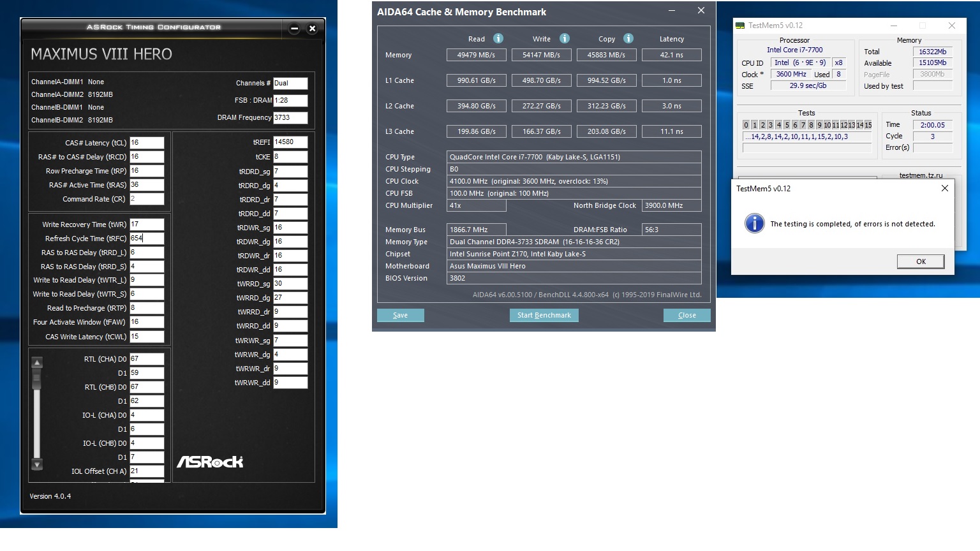This screenshot has width=980, height=551.
Task: Click the DRAM Frequency field
Action: click(290, 118)
